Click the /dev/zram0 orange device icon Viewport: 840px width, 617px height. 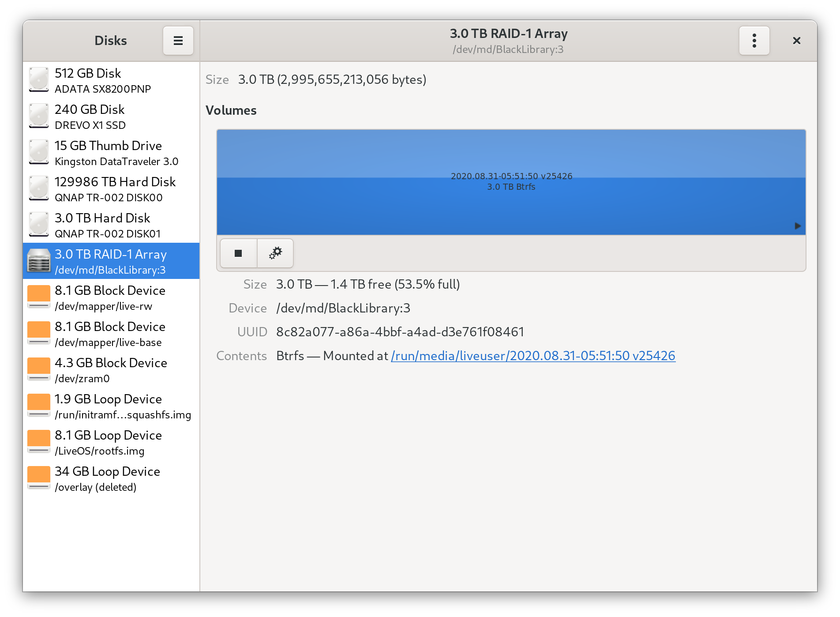tap(39, 369)
